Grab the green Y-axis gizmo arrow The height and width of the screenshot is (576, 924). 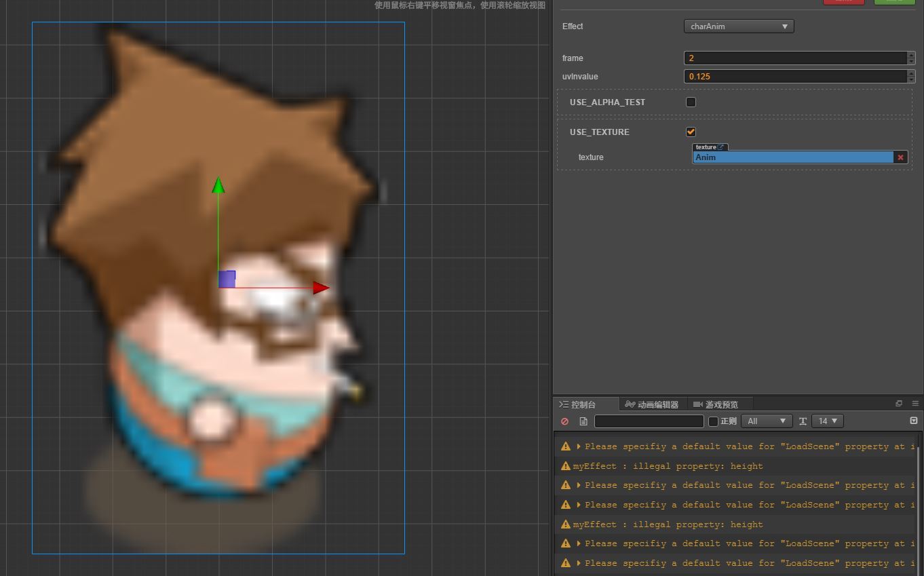[x=218, y=185]
